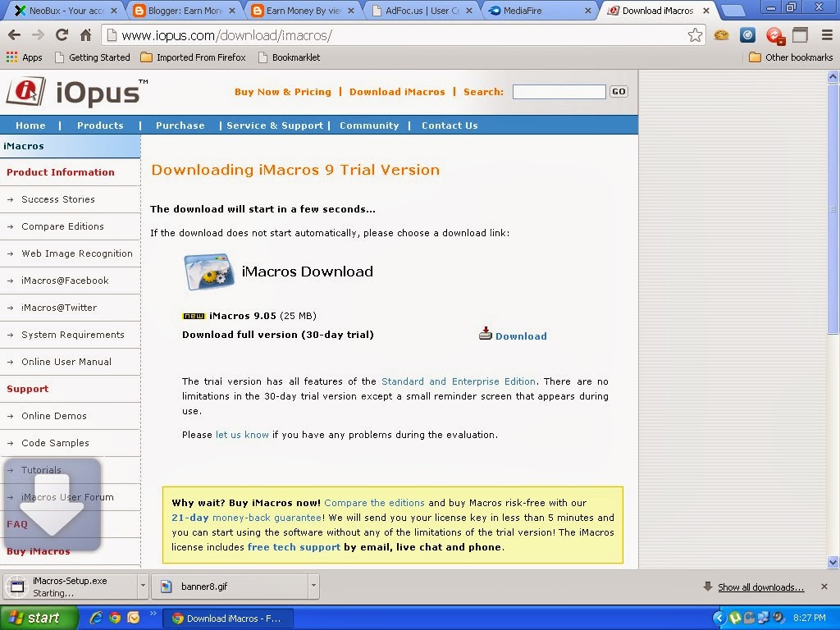Open Compare Editions in sidebar

pyautogui.click(x=62, y=226)
